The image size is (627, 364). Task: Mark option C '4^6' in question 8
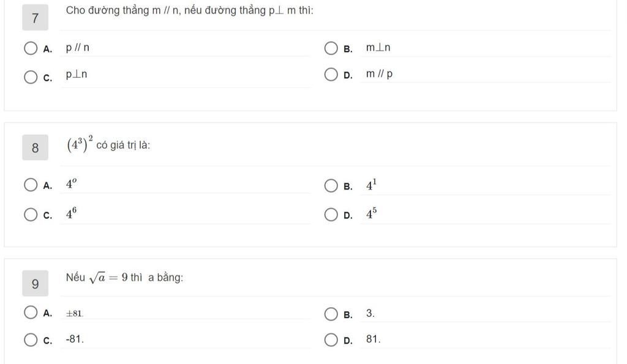pyautogui.click(x=31, y=215)
